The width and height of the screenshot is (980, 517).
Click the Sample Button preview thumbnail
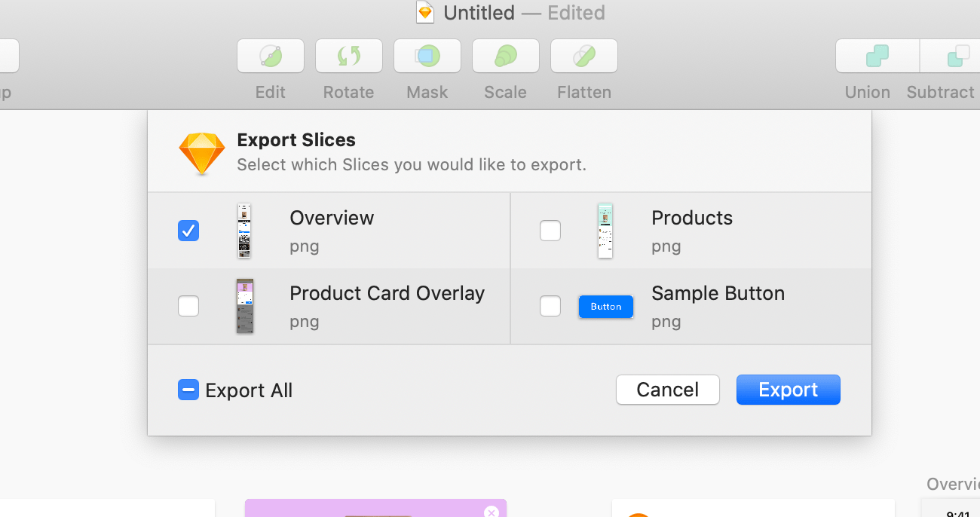coord(606,307)
